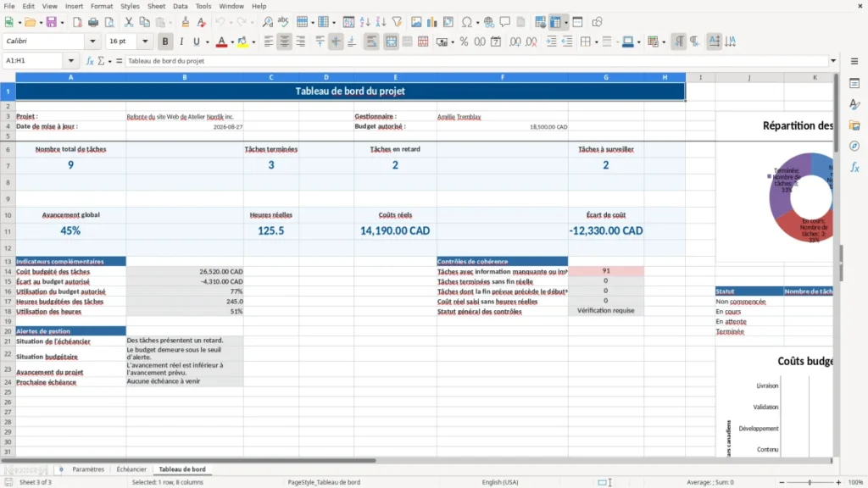Screen dimensions: 868x488
Task: Click the Copy icon
Action: tap(144, 22)
